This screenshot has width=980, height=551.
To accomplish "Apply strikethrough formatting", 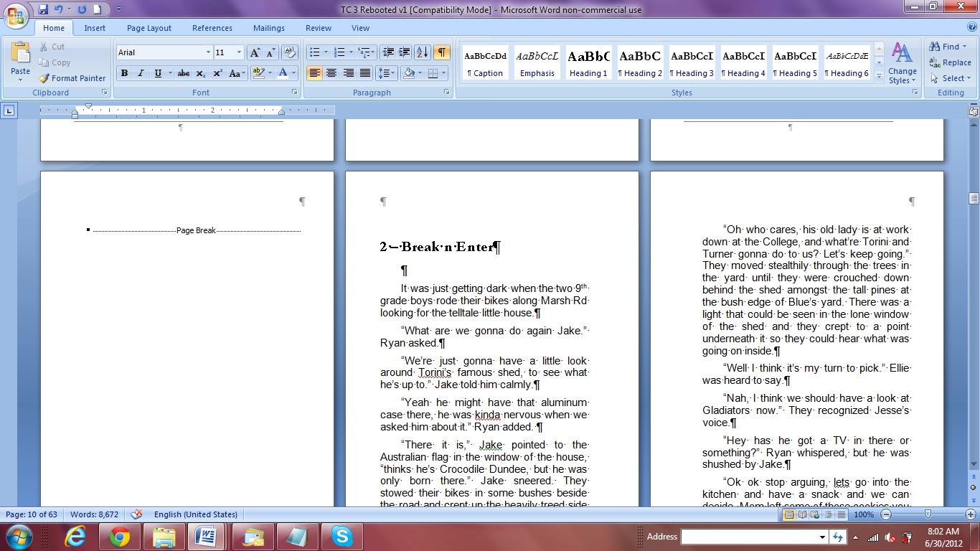I will [x=184, y=73].
